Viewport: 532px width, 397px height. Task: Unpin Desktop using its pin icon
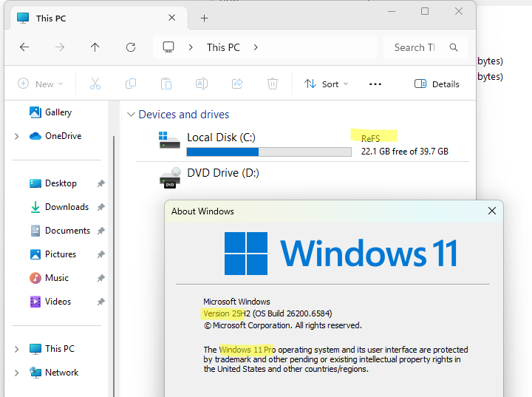[x=100, y=183]
